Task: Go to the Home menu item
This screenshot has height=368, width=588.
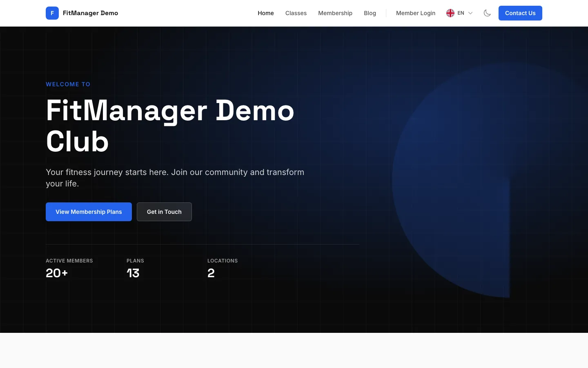Action: (266, 13)
